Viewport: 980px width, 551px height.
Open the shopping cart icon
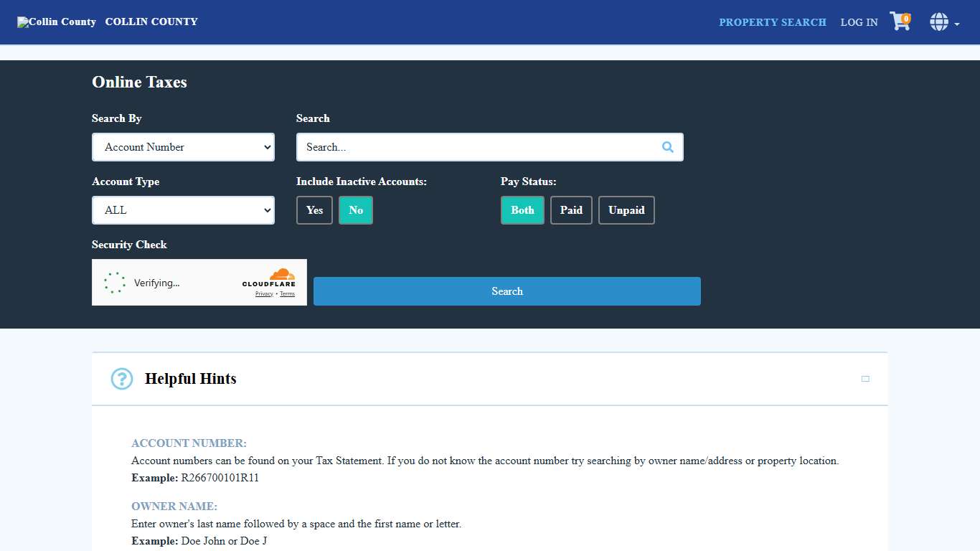click(x=899, y=22)
